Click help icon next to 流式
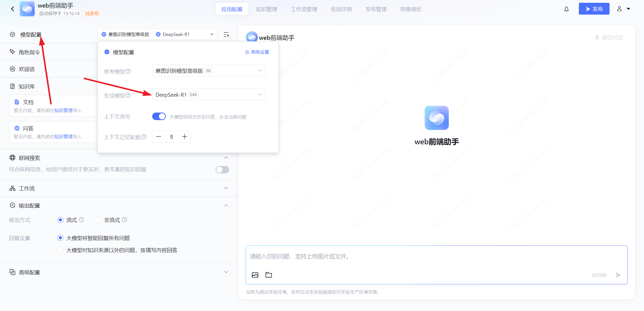 coord(82,220)
